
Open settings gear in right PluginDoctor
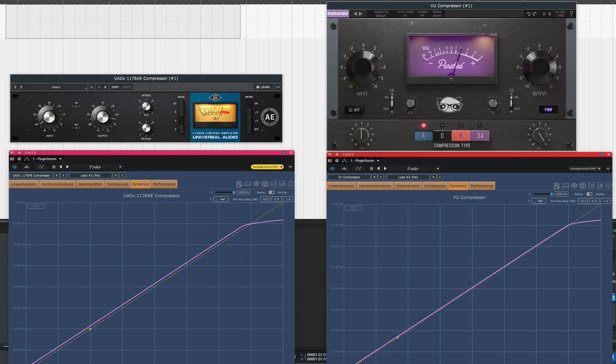point(609,186)
